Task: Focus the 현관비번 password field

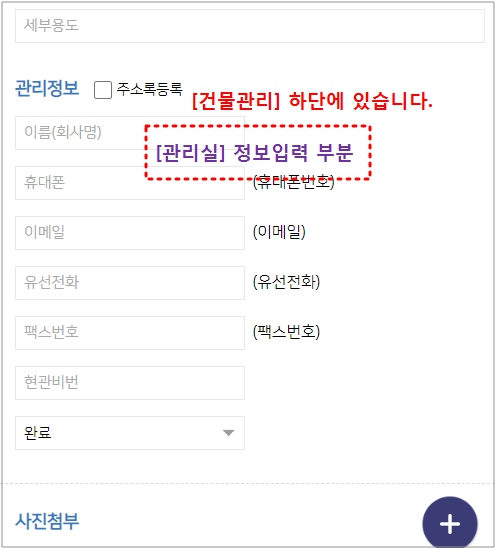Action: point(130,383)
